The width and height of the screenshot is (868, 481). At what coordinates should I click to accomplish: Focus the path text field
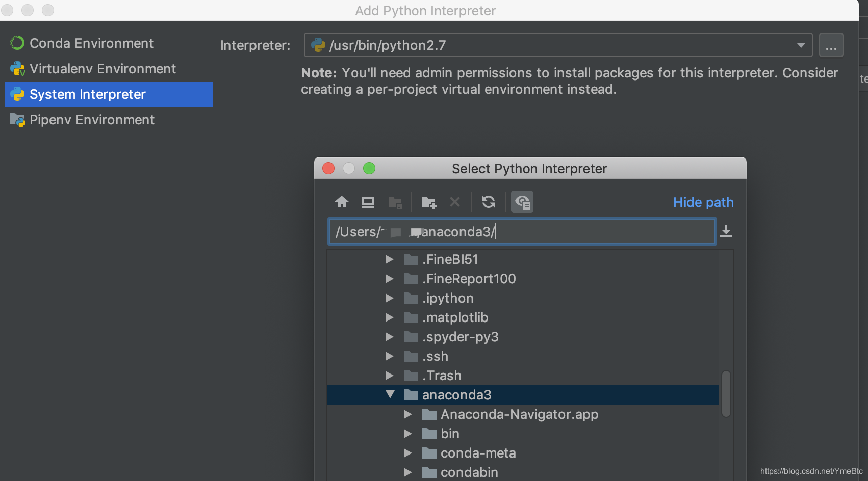(522, 232)
